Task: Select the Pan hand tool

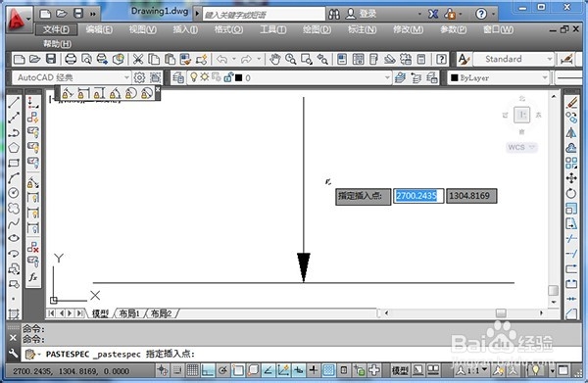Action: [274, 59]
